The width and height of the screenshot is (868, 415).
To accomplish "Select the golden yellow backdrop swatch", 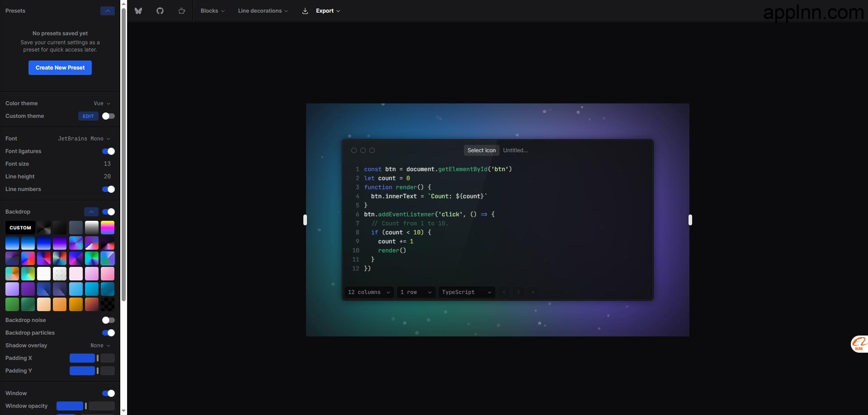I will pyautogui.click(x=76, y=304).
